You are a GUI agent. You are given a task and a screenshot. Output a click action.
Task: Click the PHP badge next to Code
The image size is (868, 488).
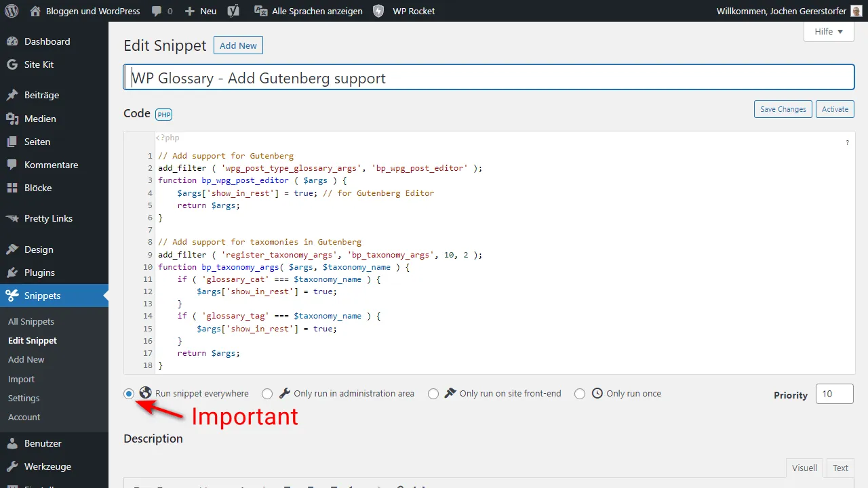tap(163, 114)
